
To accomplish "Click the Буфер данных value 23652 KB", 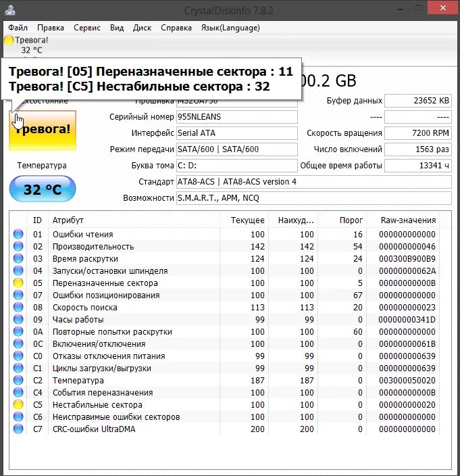I will [418, 101].
